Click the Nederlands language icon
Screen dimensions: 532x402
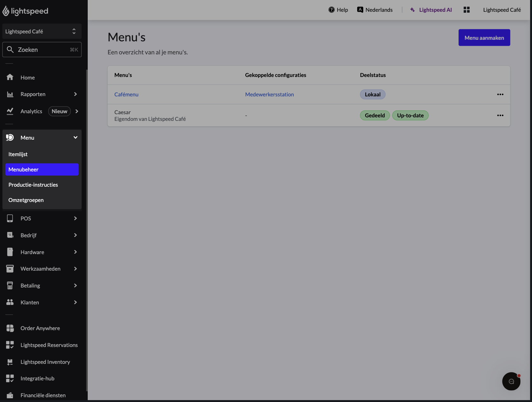(360, 10)
